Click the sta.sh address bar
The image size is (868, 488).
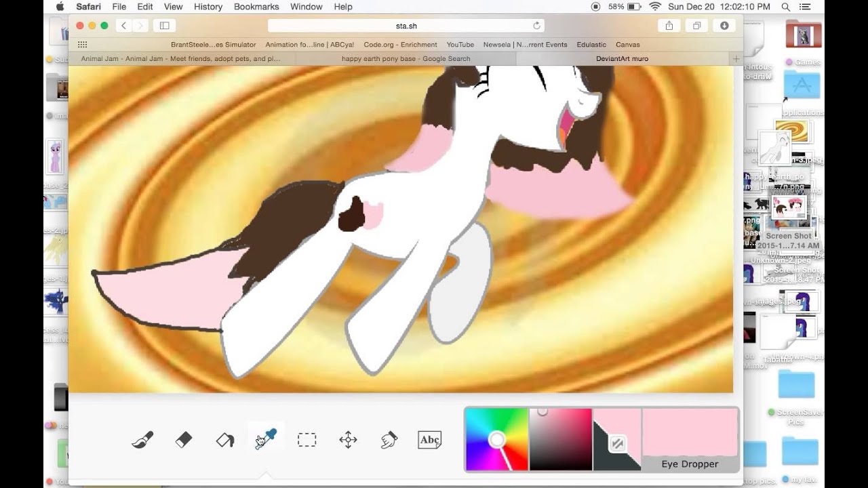[x=406, y=26]
